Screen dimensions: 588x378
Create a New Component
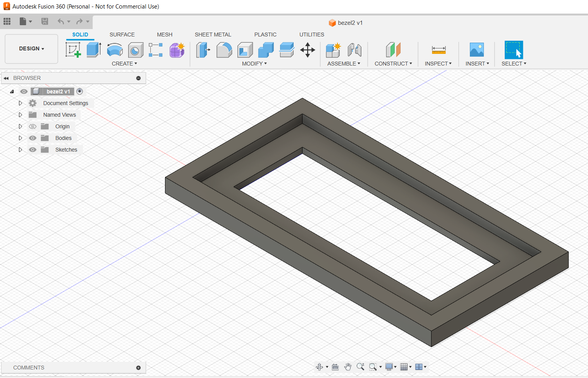333,50
